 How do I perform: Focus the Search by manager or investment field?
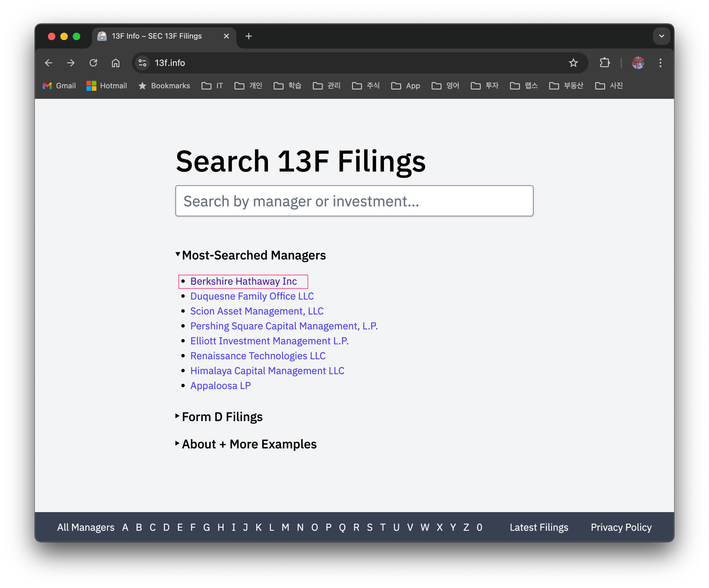[x=354, y=201]
